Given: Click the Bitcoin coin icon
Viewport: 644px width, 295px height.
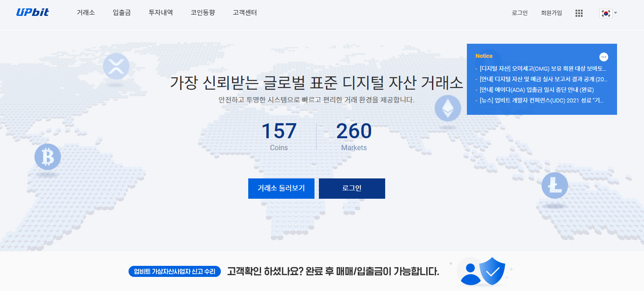Looking at the screenshot, I should point(47,157).
